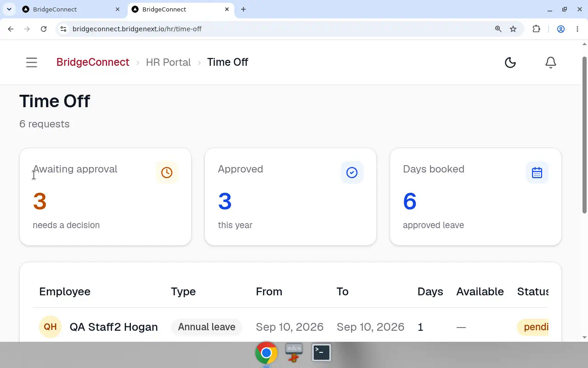Select the second BridgeConnect tab
Viewport: 588px width, 368px height.
coord(181,9)
